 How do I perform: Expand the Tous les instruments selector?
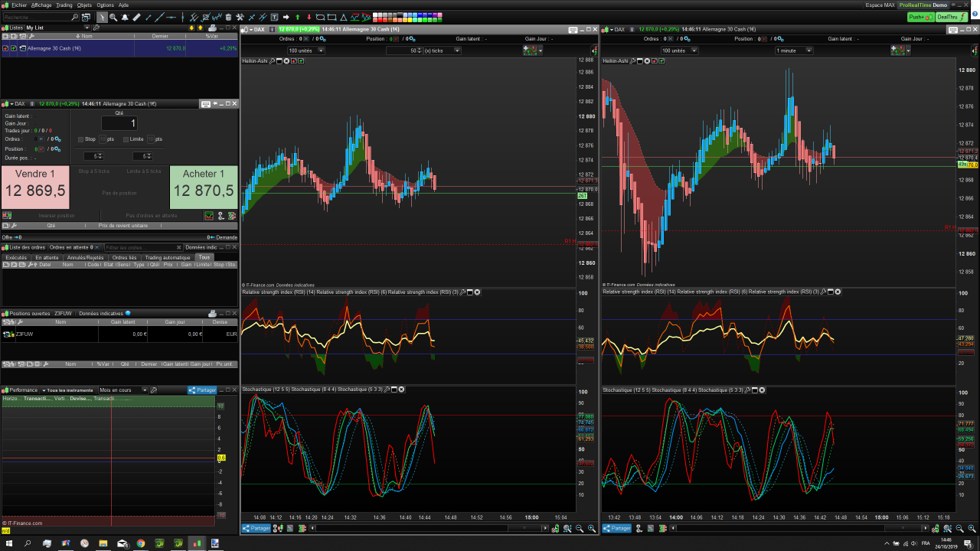(x=67, y=390)
